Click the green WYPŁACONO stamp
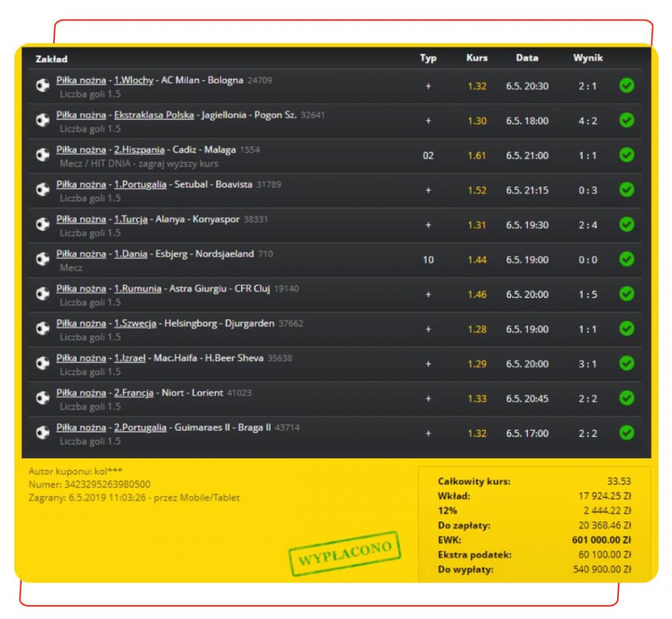This screenshot has width=672, height=619. (x=345, y=554)
